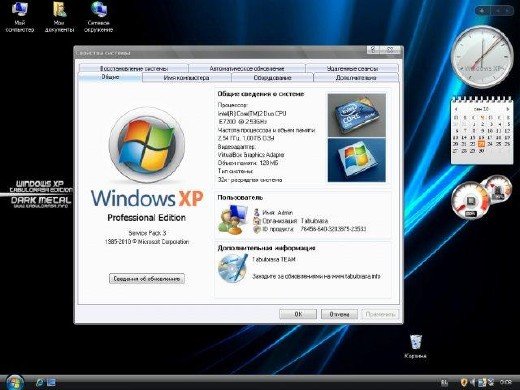Click the CPU meter gauge gadget
This screenshot has height=390, width=520.
pyautogui.click(x=471, y=201)
